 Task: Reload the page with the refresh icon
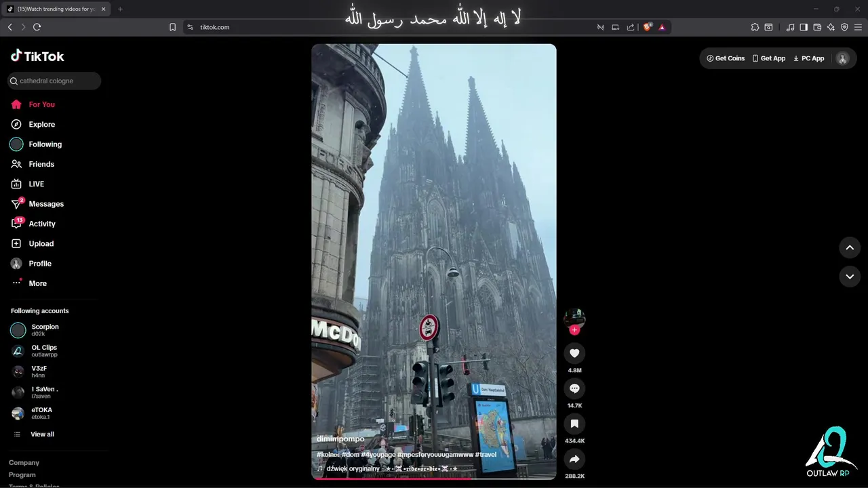click(x=37, y=27)
